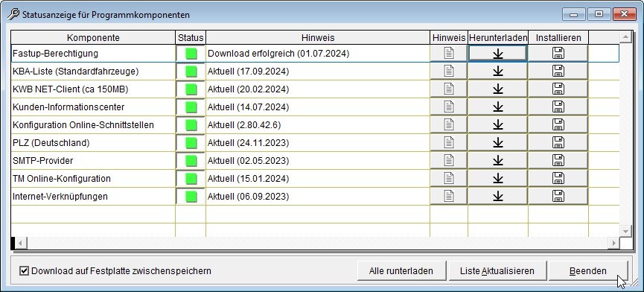Select the Kunden-Informationscenter cell
The image size is (644, 292).
tap(93, 107)
